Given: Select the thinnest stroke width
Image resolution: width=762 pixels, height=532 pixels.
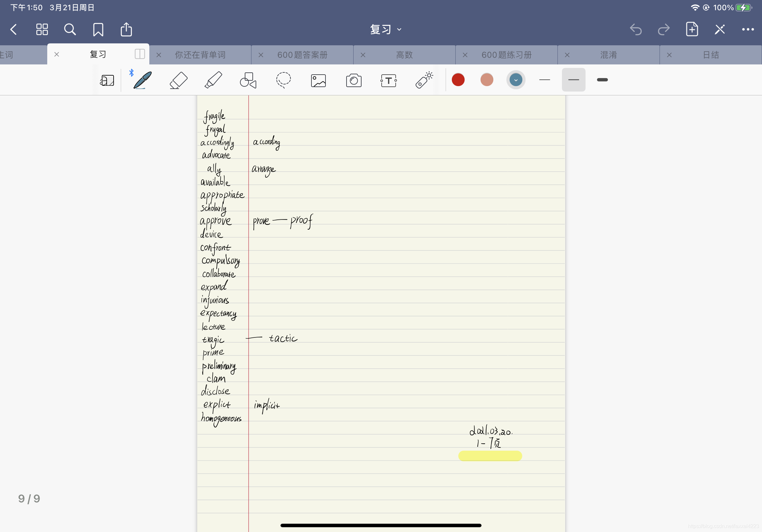Looking at the screenshot, I should pyautogui.click(x=545, y=80).
